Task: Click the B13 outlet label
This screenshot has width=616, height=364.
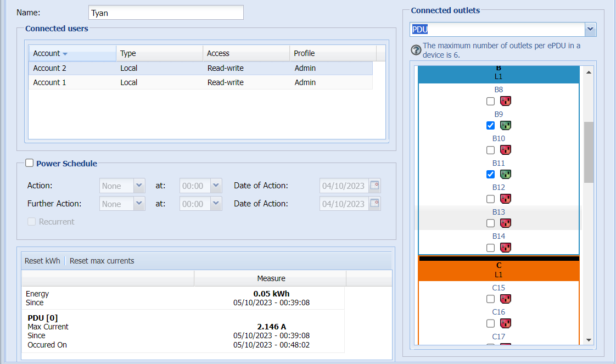Action: click(499, 212)
